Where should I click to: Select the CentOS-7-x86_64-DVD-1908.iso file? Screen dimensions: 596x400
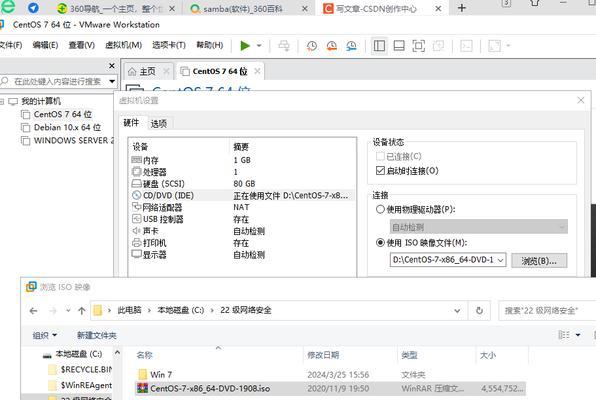331,389
